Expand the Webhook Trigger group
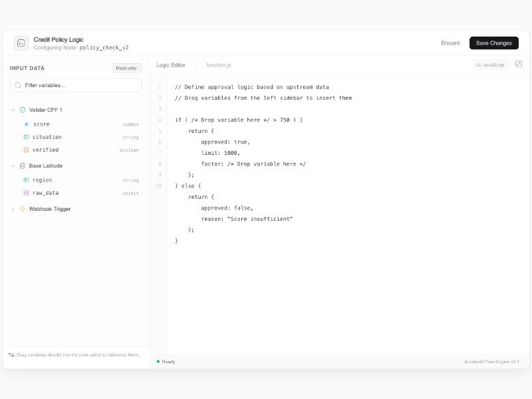 (13, 209)
